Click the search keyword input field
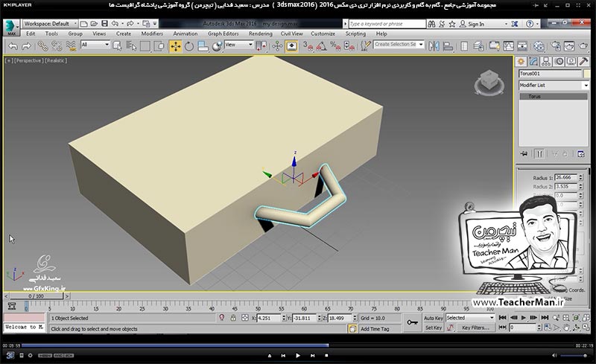 [387, 24]
